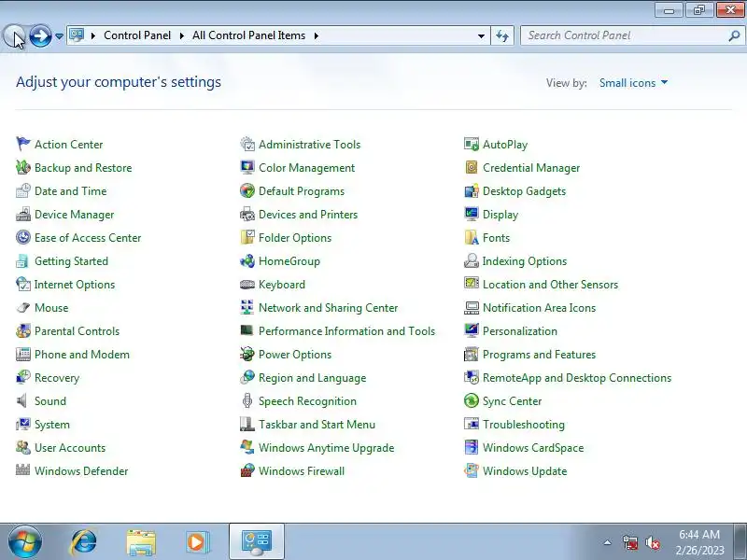The width and height of the screenshot is (747, 560).
Task: Open Programs and Features link
Action: pyautogui.click(x=539, y=355)
